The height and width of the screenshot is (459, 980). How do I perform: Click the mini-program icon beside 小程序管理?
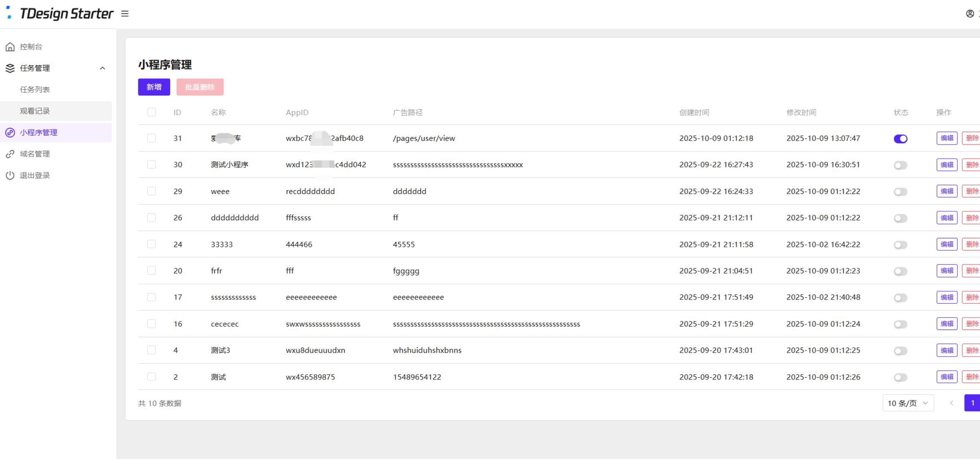(x=10, y=132)
